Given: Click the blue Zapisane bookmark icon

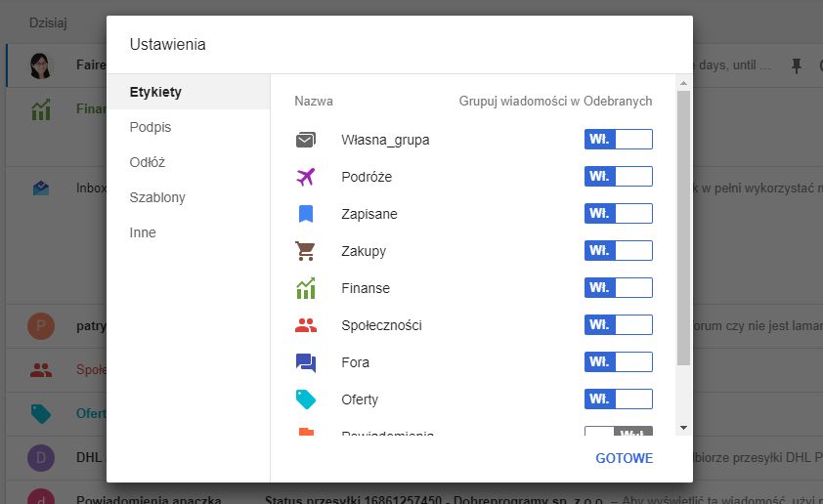Looking at the screenshot, I should tap(306, 214).
